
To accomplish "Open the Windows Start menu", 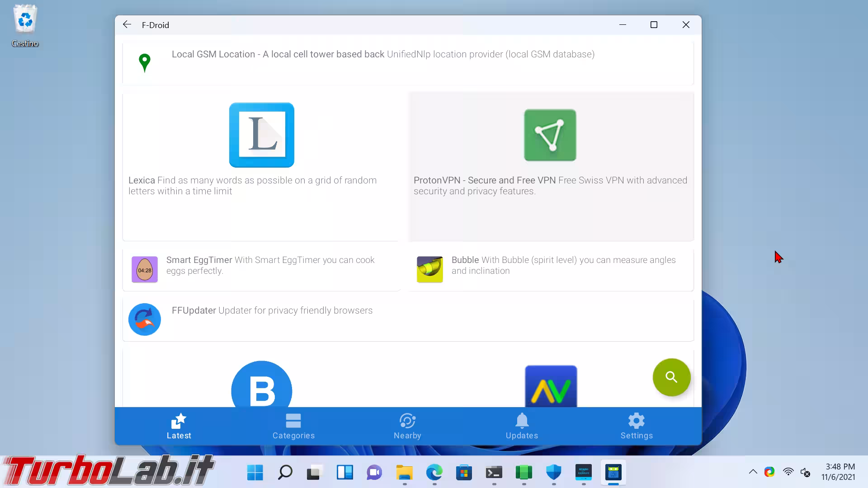I will (255, 473).
